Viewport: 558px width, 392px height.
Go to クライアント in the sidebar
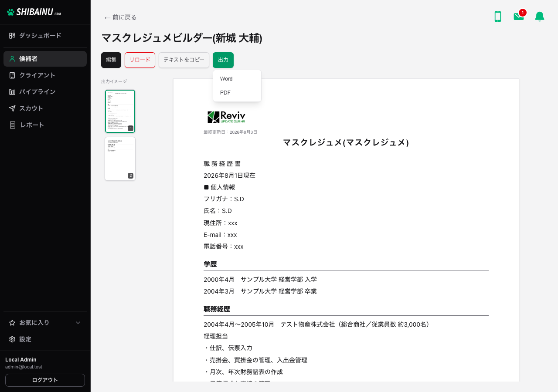click(45, 75)
